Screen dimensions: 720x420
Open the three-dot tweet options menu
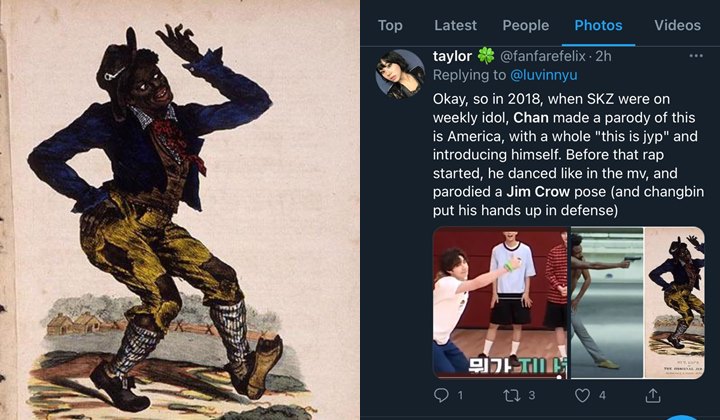[696, 56]
